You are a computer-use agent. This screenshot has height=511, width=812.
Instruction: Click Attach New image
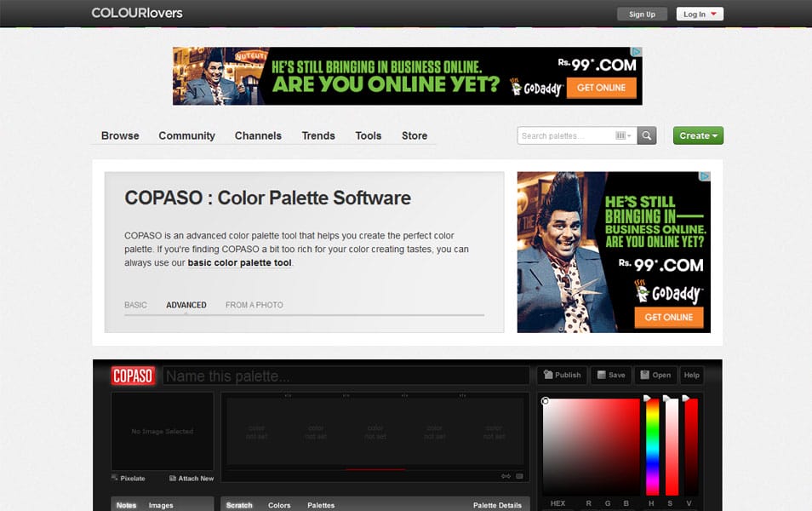click(192, 479)
